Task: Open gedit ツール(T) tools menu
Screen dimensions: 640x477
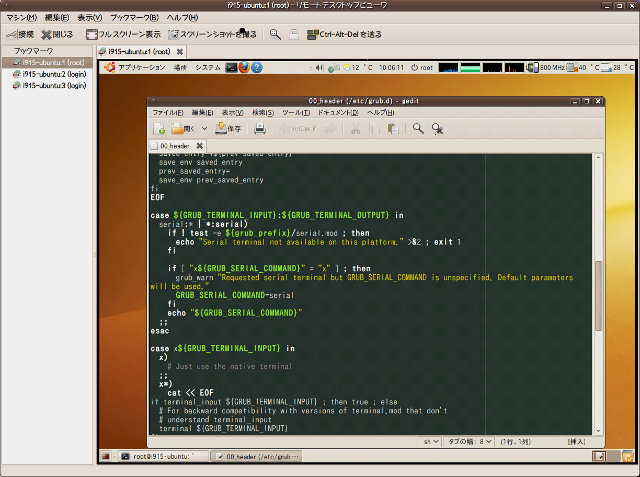Action: 296,113
